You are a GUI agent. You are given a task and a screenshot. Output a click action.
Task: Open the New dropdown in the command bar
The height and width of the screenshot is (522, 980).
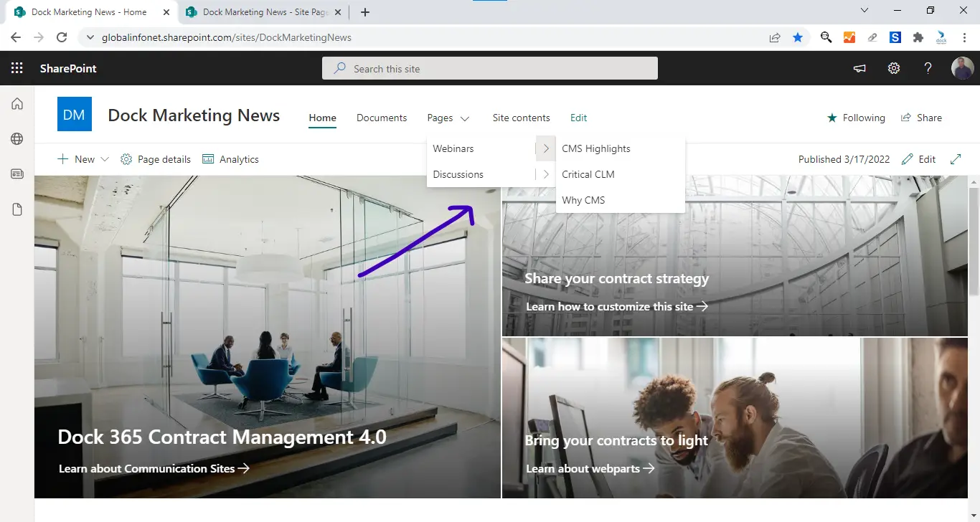coord(83,159)
